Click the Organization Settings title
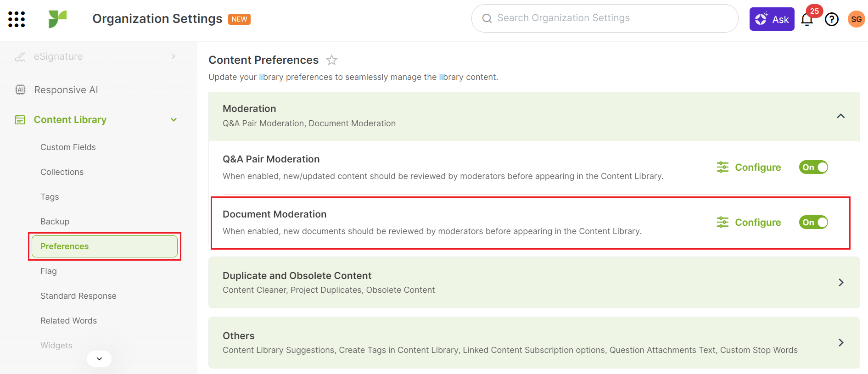868x374 pixels. click(157, 19)
